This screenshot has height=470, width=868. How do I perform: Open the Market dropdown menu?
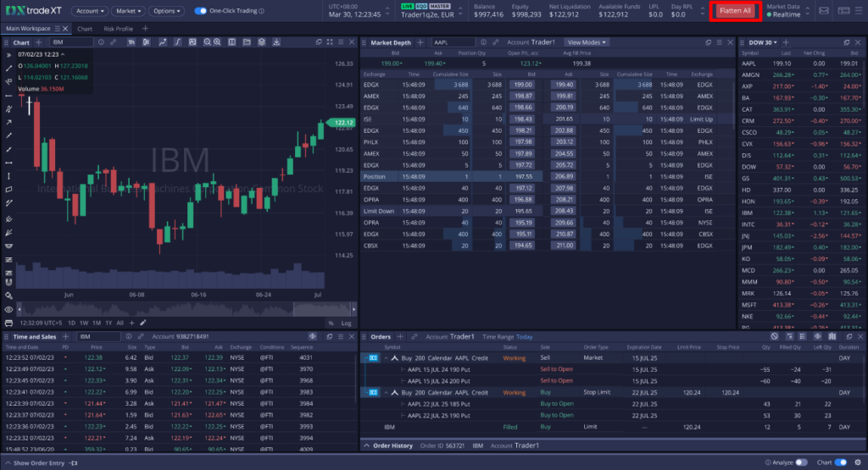coord(129,10)
